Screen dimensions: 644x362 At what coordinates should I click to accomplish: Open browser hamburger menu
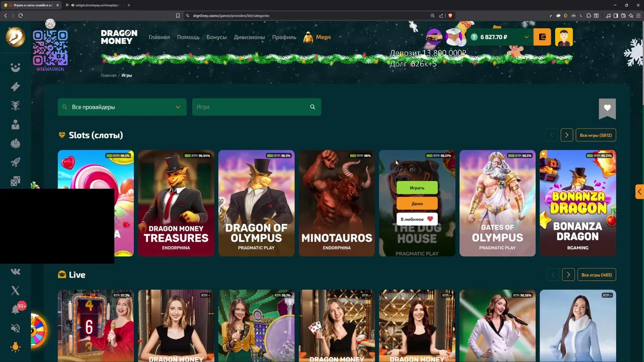tap(637, 16)
